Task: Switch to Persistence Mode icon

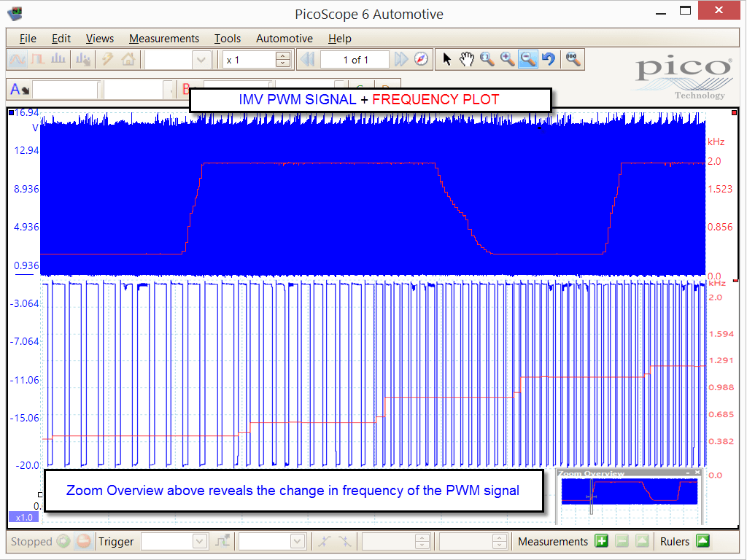Action: tap(38, 60)
